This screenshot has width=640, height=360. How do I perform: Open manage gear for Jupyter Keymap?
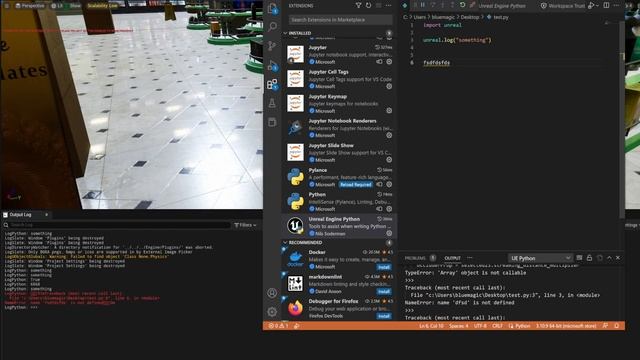[389, 111]
